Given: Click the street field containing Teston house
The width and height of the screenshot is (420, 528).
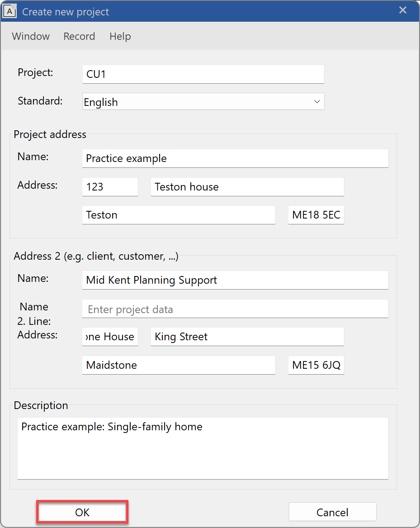Looking at the screenshot, I should coord(247,186).
